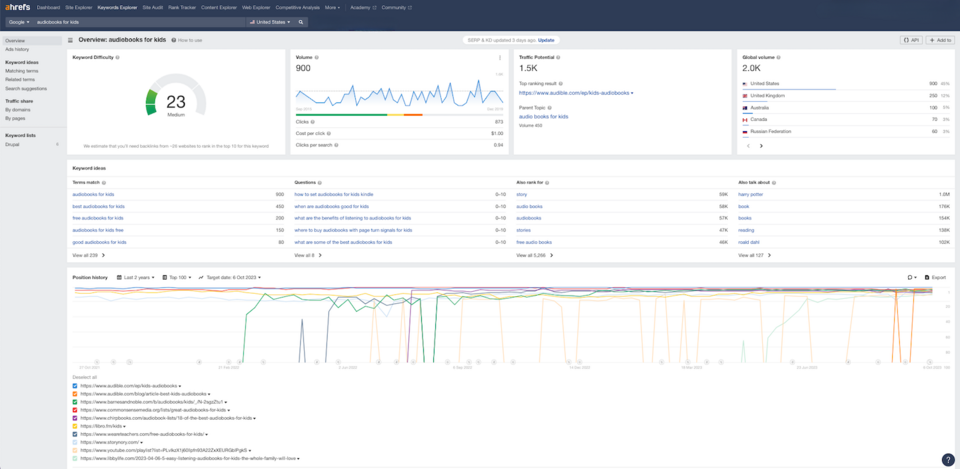Go to previous page of Global volume countries
Viewport: 960px width, 469px height.
click(x=748, y=146)
